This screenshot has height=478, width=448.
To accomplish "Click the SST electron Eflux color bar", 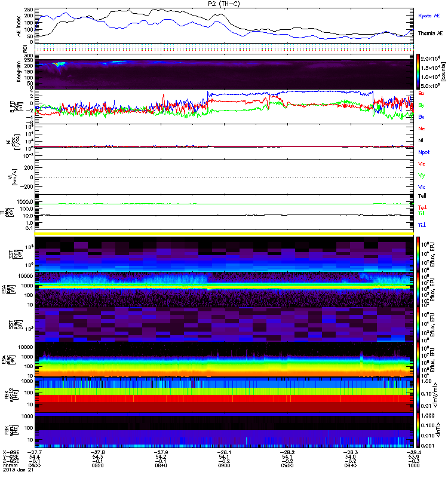I will tap(418, 324).
